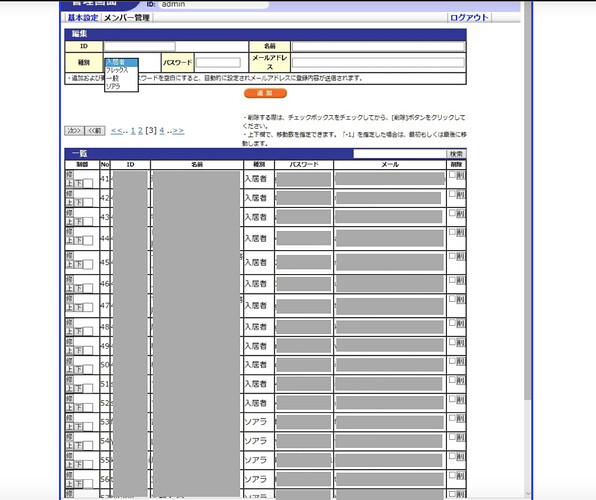Check the delete checkbox for row 41
The height and width of the screenshot is (500, 596).
coord(452,175)
